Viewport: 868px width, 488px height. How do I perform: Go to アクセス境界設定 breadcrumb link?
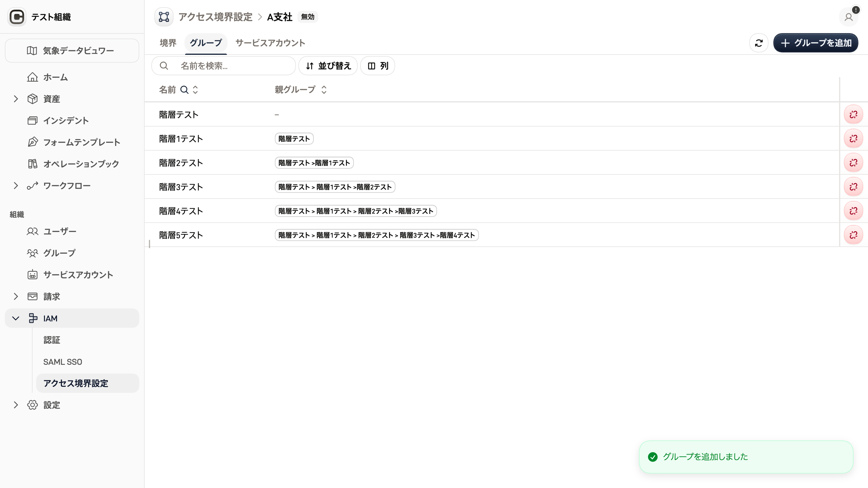point(215,17)
